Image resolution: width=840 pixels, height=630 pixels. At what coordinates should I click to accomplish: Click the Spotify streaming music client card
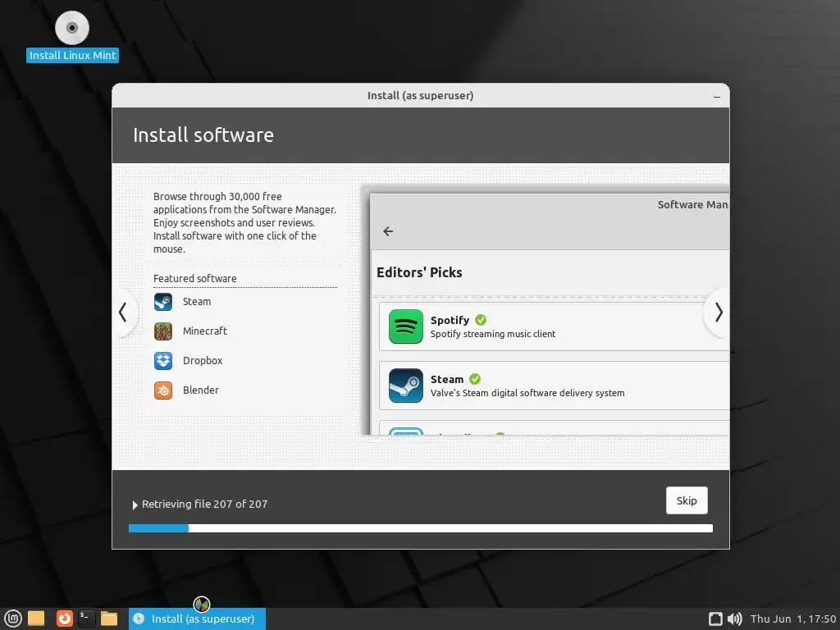554,326
